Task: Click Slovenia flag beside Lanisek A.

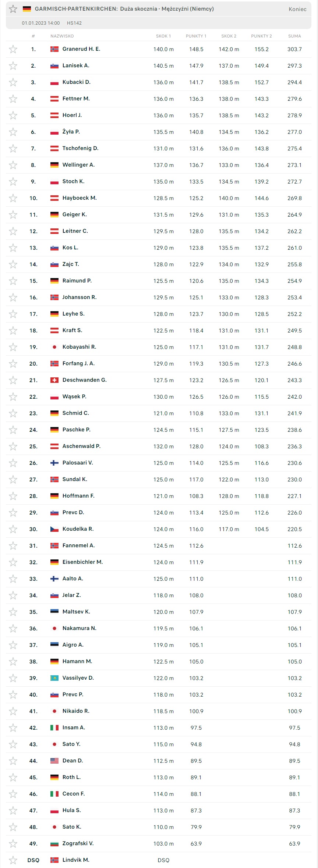Action: (x=54, y=66)
